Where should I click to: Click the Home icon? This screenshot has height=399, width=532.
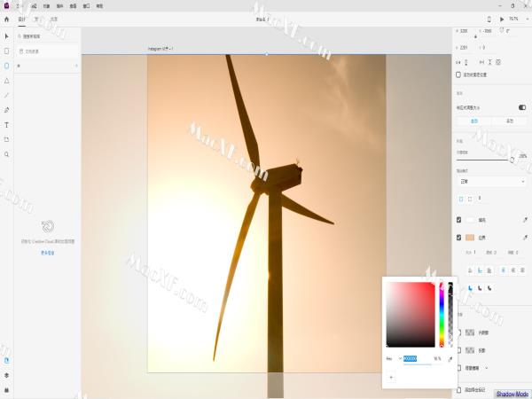7,19
